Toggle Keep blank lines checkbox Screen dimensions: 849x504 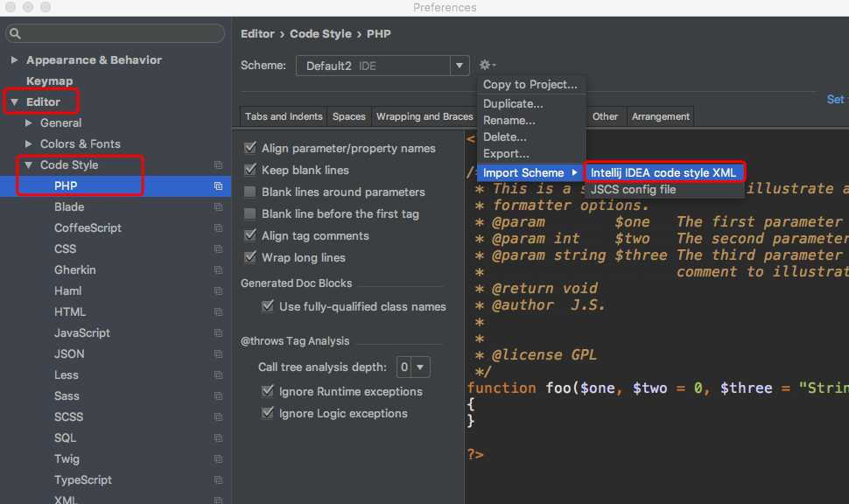[x=250, y=170]
